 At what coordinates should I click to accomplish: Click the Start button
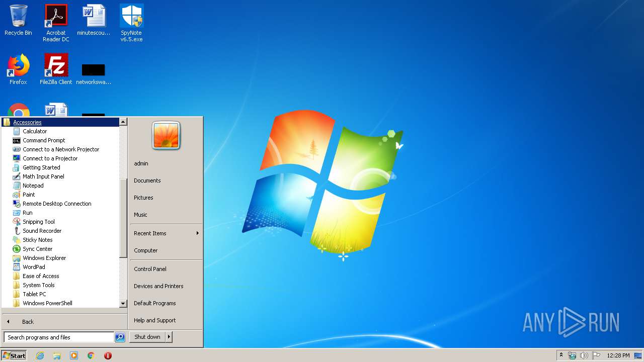pyautogui.click(x=14, y=355)
